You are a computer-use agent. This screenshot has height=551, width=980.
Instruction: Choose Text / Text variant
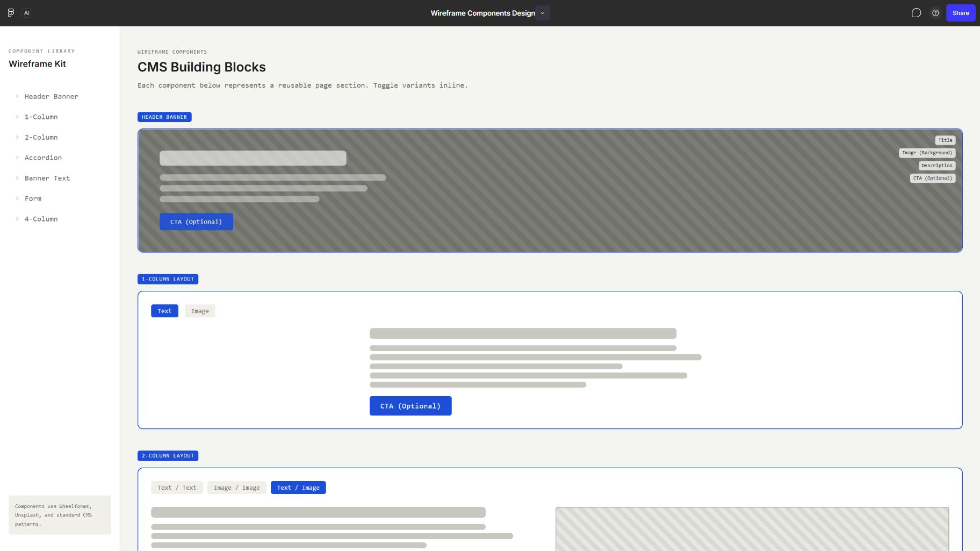point(177,488)
